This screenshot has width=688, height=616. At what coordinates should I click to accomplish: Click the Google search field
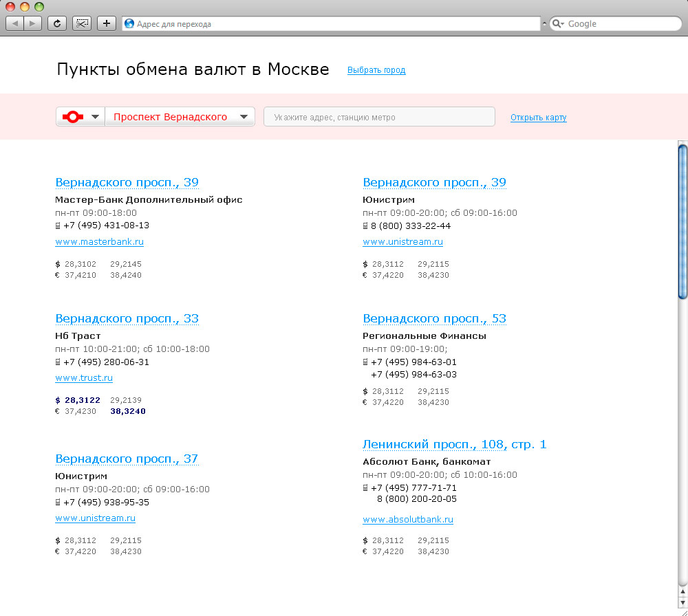619,23
